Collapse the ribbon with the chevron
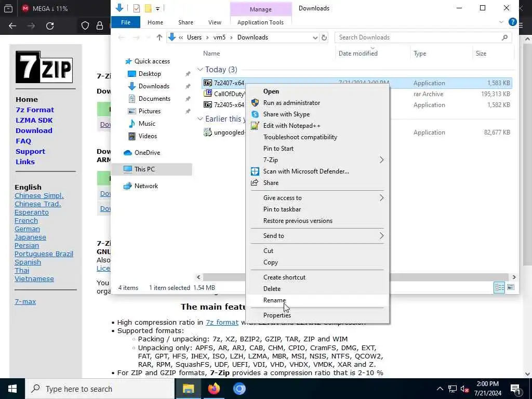The image size is (532, 399). coord(501,22)
